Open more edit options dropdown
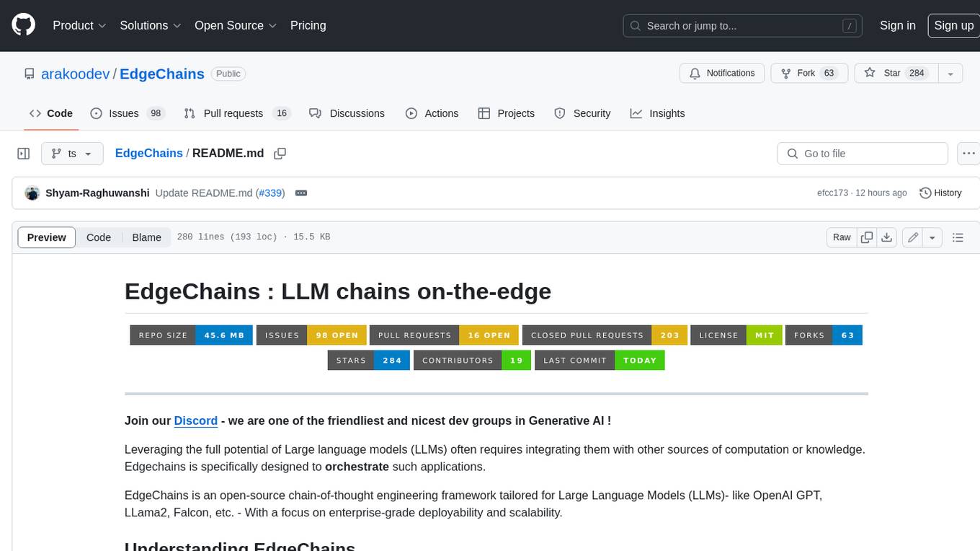 [x=932, y=237]
